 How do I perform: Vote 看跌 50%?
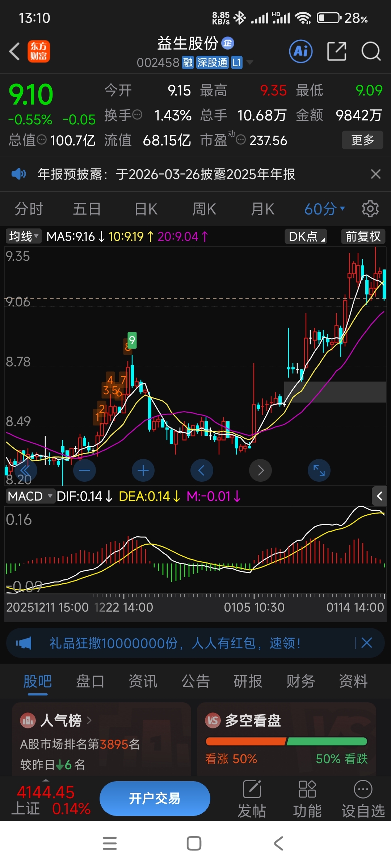pos(342,758)
